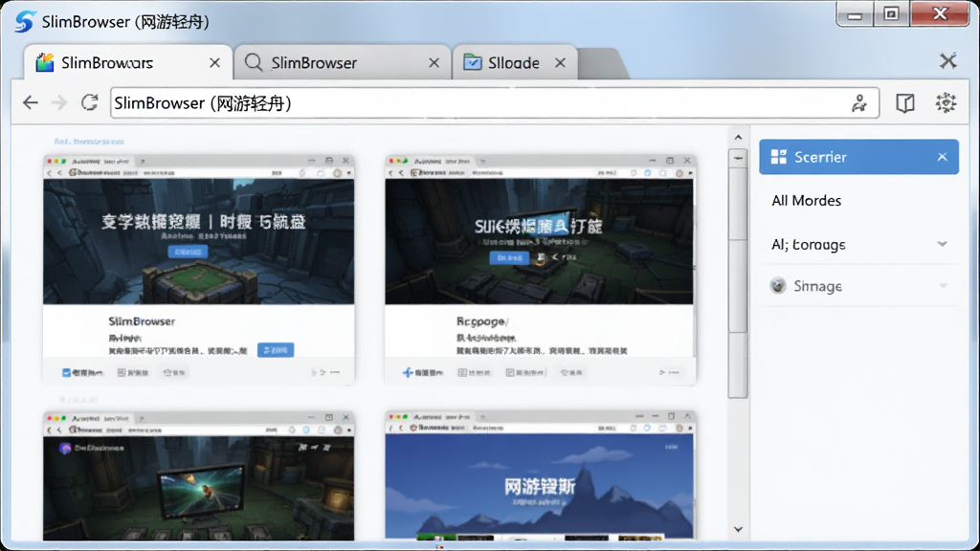Click the grid icon in Scerrier header
Viewport: 980px width, 551px height.
pyautogui.click(x=779, y=157)
